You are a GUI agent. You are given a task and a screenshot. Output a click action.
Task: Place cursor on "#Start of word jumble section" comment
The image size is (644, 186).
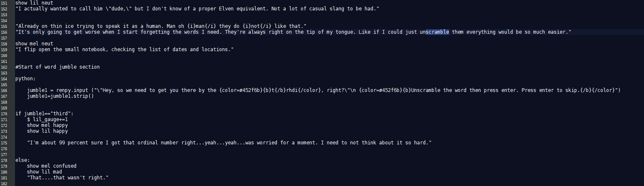(x=57, y=67)
